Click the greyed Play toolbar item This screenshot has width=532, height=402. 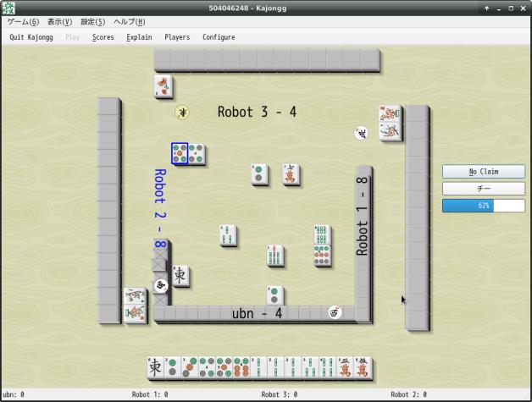[73, 37]
